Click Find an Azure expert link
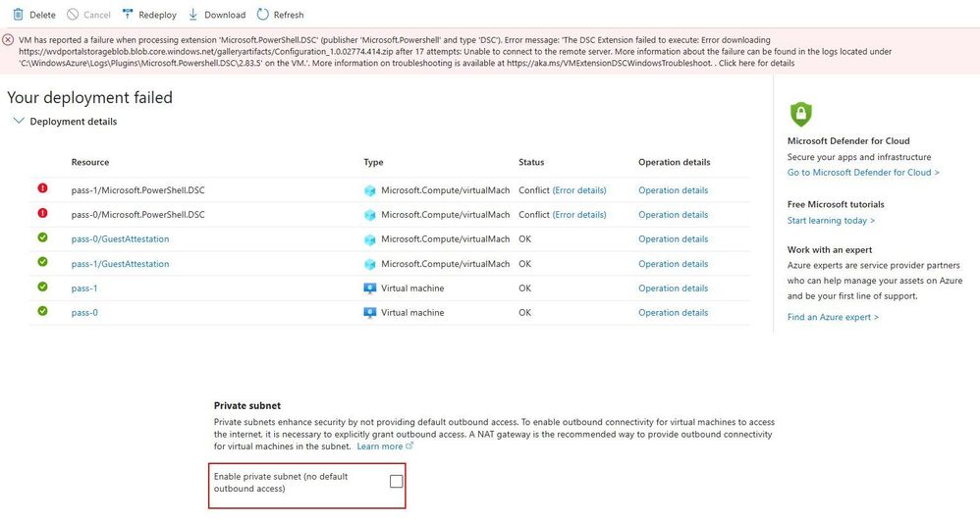This screenshot has height=523, width=980. [x=833, y=317]
